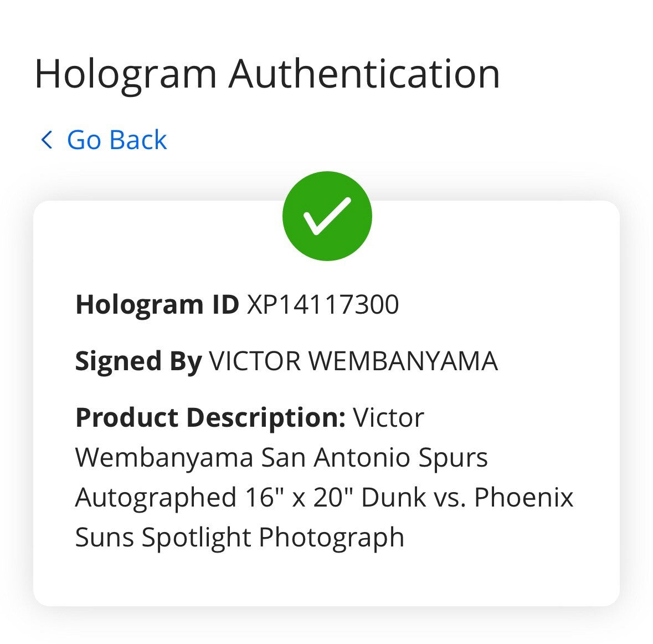Screen dimensions: 653x644
Task: Click the word Hologram in the title
Action: [126, 75]
